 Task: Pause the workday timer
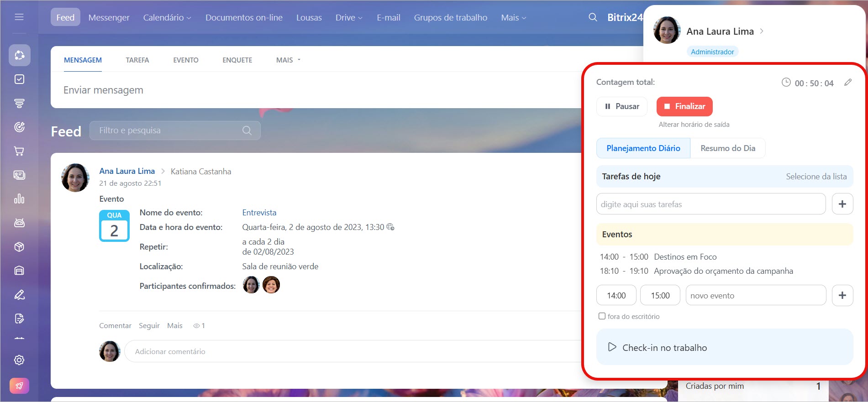tap(621, 106)
